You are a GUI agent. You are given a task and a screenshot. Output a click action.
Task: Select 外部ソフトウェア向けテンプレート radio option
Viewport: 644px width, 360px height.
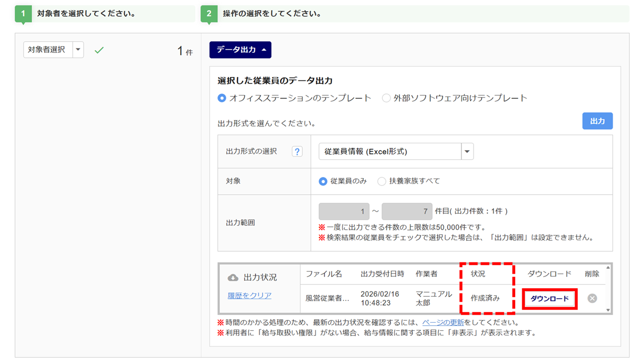386,98
